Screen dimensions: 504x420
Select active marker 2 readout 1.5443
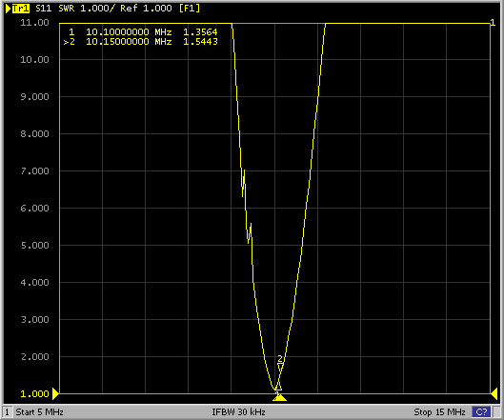(x=201, y=42)
